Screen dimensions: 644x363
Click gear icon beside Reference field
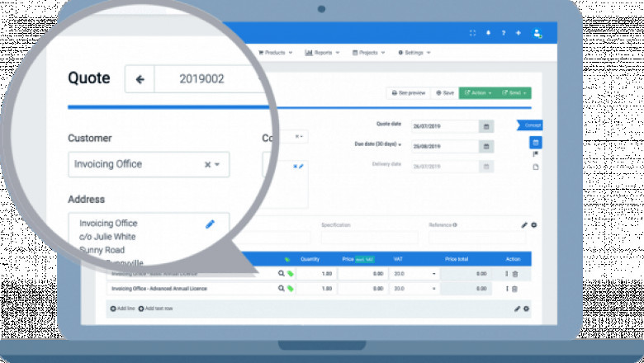point(534,224)
